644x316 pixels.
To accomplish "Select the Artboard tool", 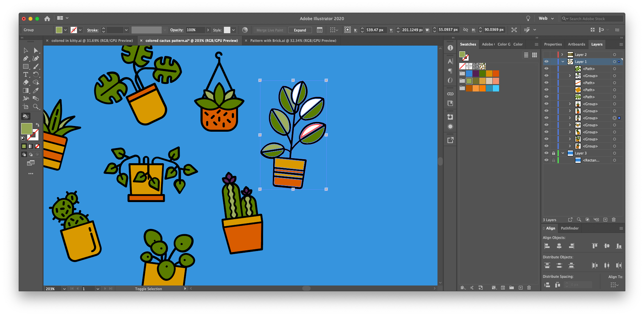I will [26, 107].
